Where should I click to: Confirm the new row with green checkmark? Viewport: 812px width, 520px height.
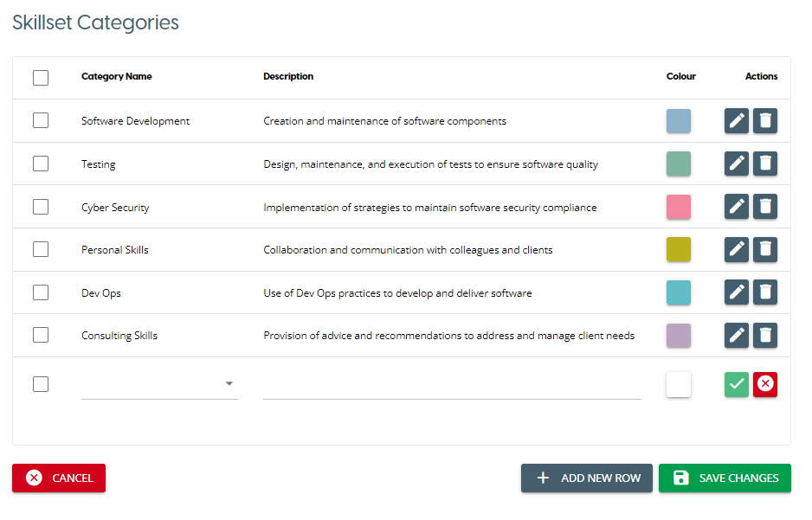(x=737, y=384)
